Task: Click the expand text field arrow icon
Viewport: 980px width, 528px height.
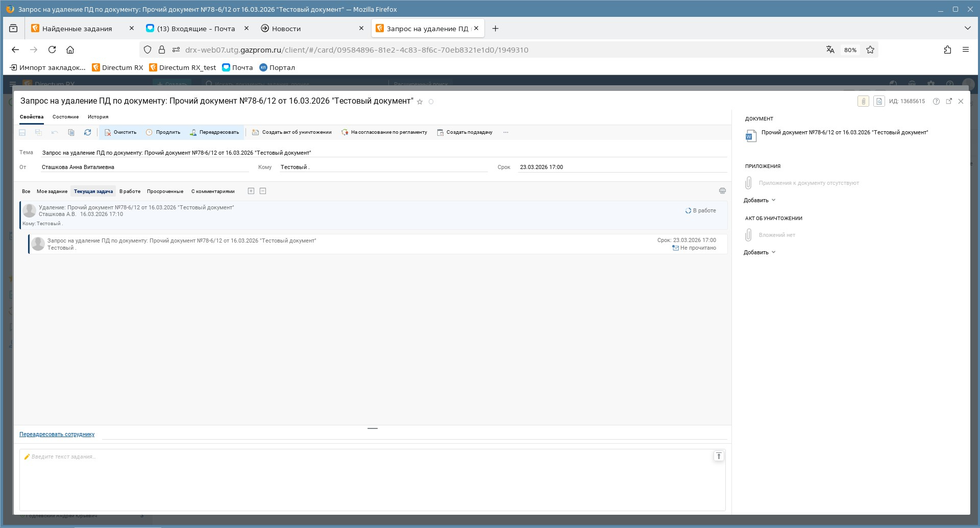Action: 719,456
